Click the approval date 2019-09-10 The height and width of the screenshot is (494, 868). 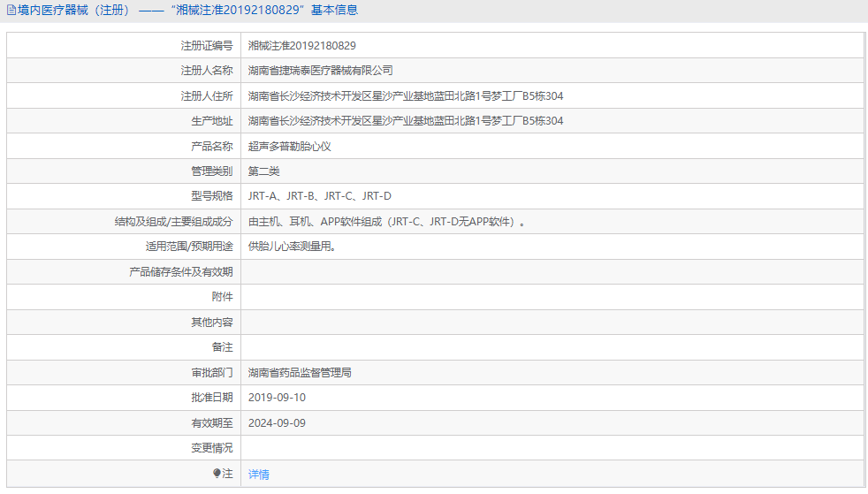coord(277,397)
